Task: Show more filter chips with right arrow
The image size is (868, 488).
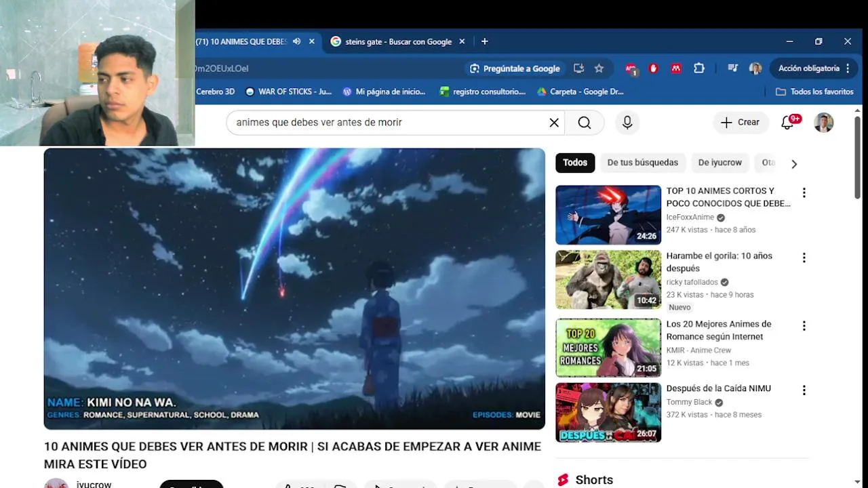Action: (794, 163)
